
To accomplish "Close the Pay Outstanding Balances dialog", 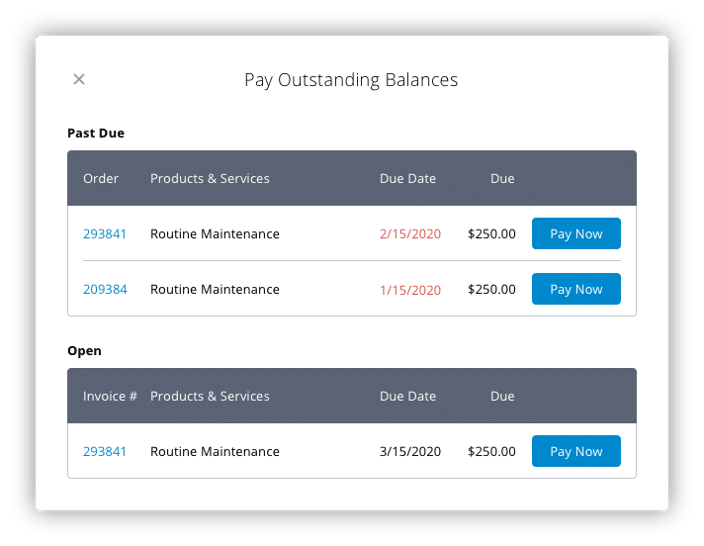I will [x=79, y=80].
